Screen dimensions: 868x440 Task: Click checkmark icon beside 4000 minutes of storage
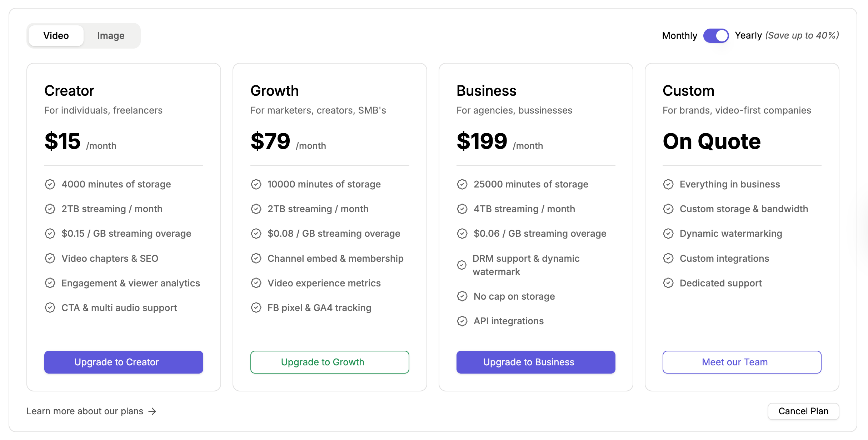coord(50,184)
